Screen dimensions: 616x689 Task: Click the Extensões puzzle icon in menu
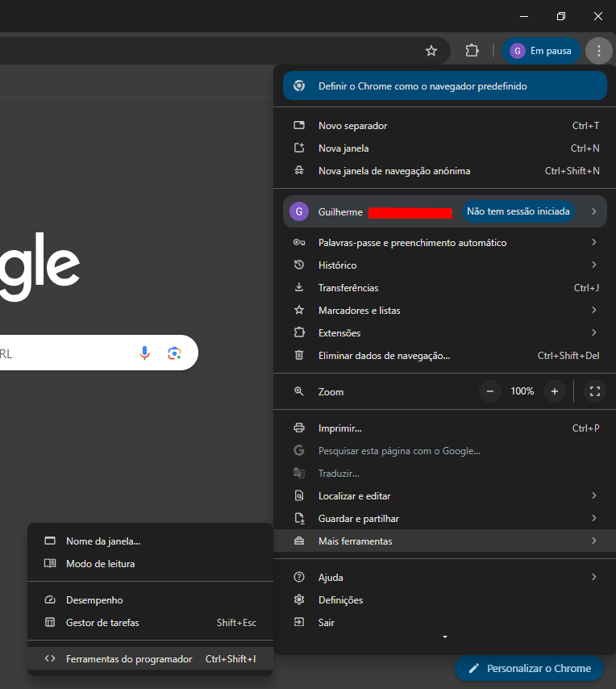click(x=299, y=332)
